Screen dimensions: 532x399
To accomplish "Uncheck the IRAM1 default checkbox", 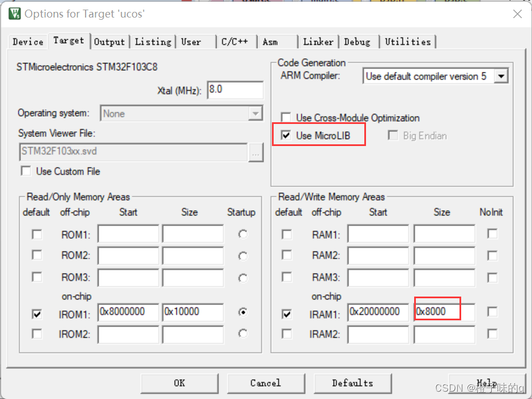I will 287,314.
